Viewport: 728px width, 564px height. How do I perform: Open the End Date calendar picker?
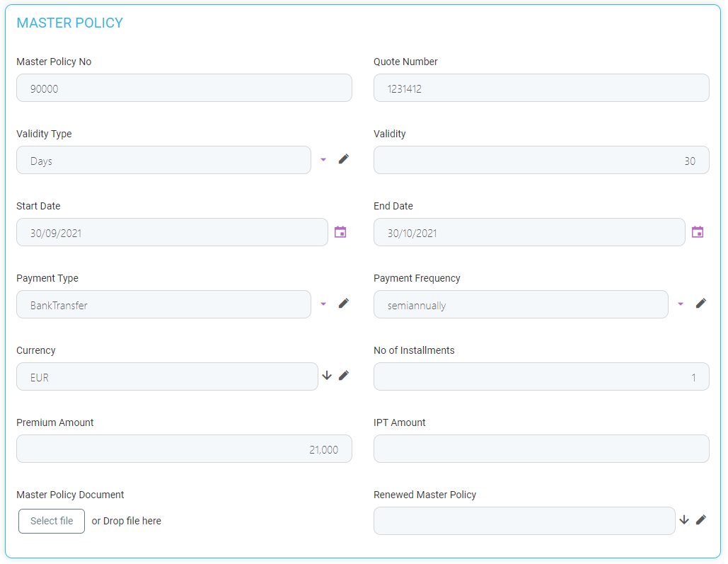point(698,232)
